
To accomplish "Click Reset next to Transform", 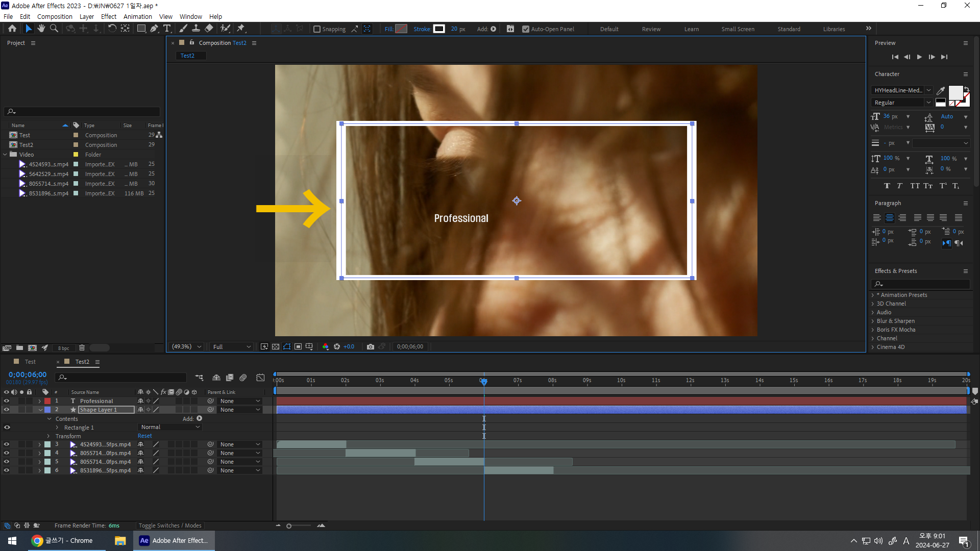I will coord(144,436).
